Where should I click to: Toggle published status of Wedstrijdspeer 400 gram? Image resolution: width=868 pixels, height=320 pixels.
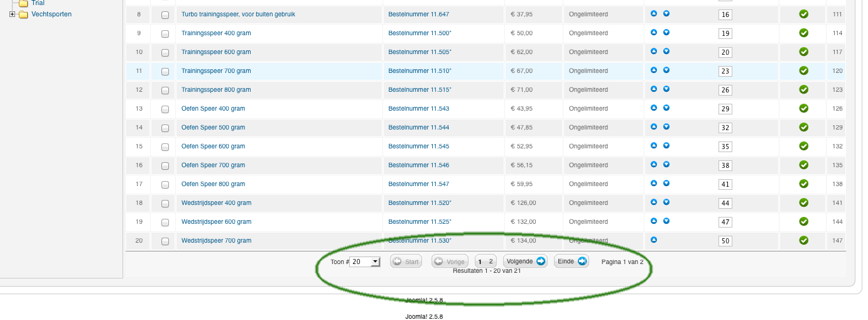(x=803, y=202)
